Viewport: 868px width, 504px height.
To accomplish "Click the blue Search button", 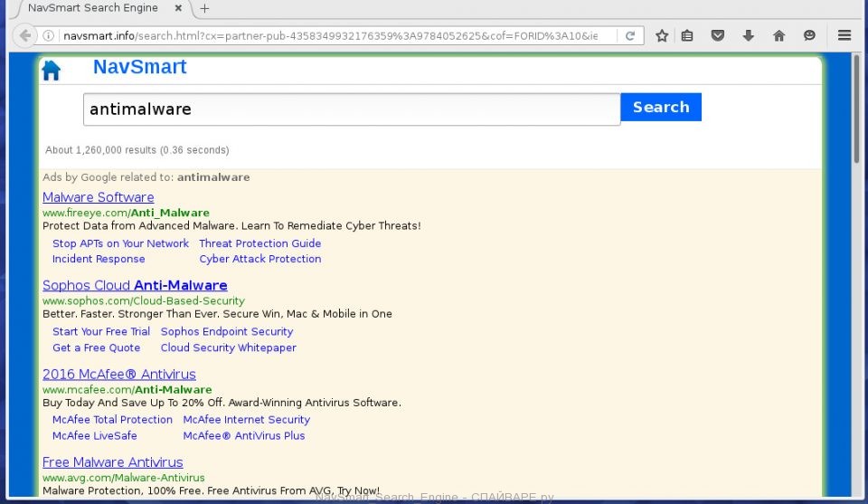I will [x=661, y=107].
